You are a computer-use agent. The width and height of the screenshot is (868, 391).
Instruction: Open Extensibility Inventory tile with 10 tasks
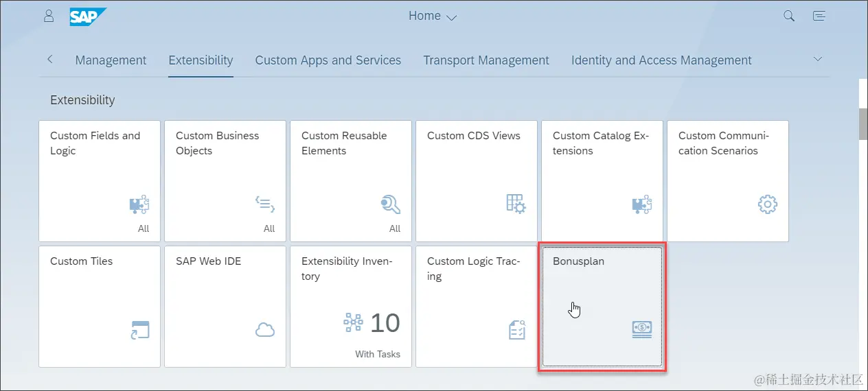tap(351, 307)
